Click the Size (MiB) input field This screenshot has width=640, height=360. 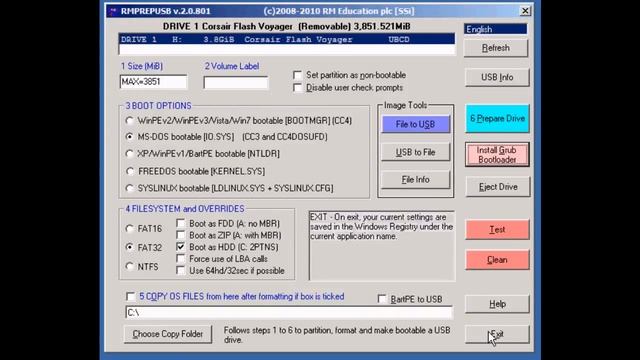[153, 82]
